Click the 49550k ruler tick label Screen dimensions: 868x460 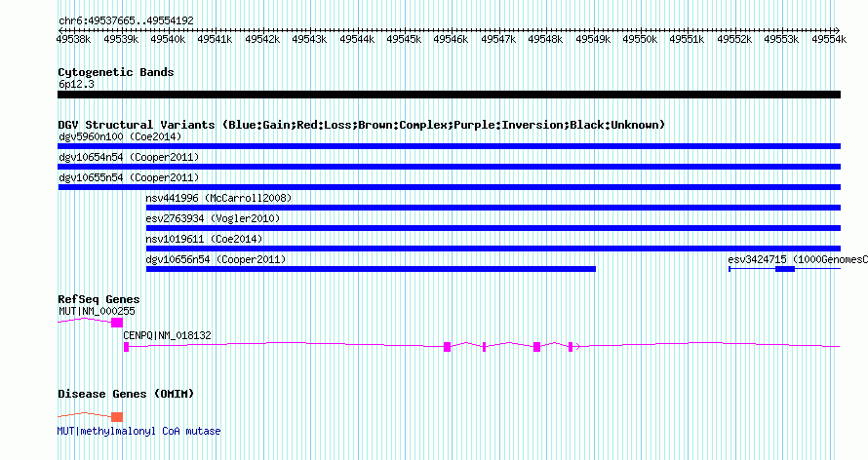click(x=640, y=39)
